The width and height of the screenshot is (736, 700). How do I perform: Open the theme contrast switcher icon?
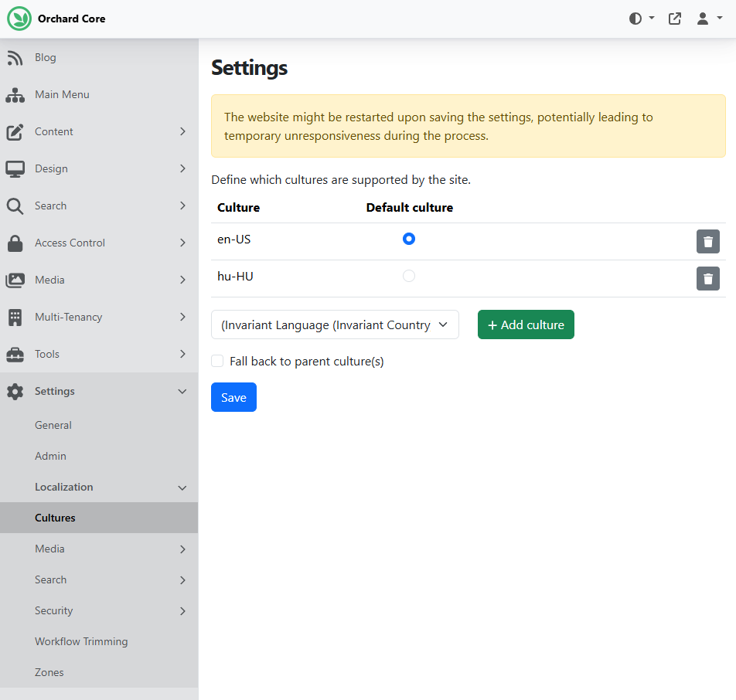(635, 19)
